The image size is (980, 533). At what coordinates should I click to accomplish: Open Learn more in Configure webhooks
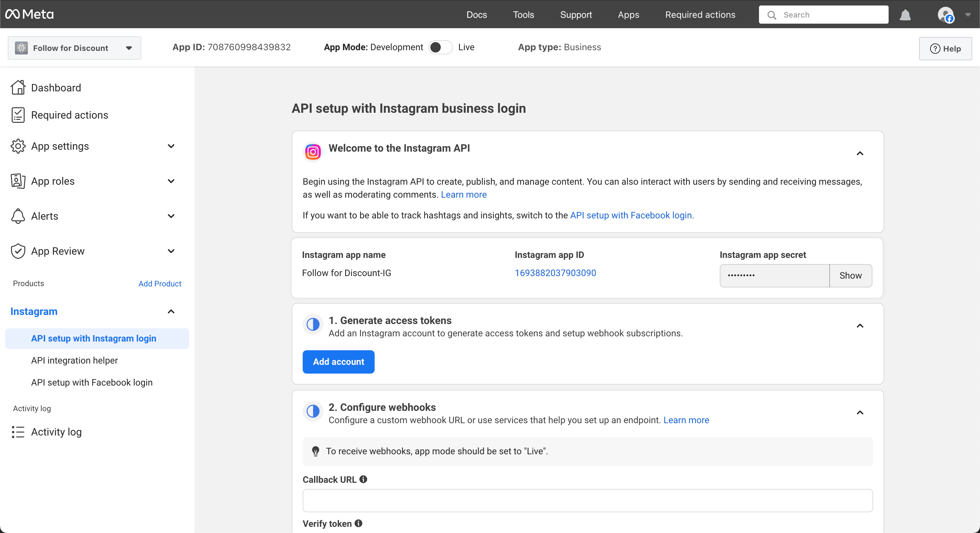point(686,420)
